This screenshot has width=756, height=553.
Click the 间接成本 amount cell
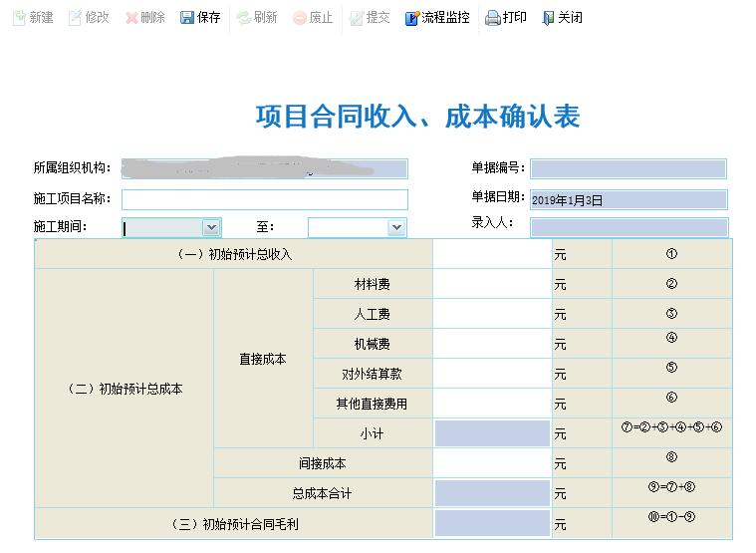(492, 463)
